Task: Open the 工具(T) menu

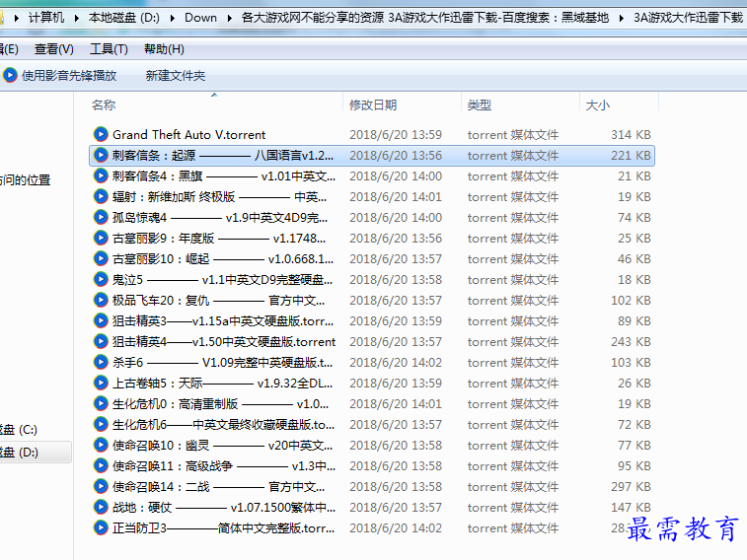Action: tap(109, 49)
